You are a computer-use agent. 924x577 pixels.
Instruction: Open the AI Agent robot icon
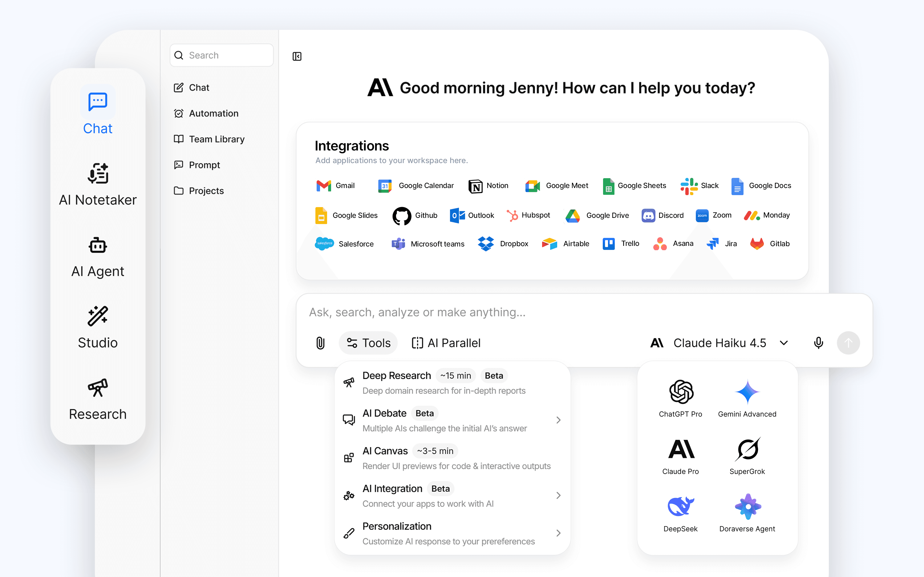[x=98, y=245]
